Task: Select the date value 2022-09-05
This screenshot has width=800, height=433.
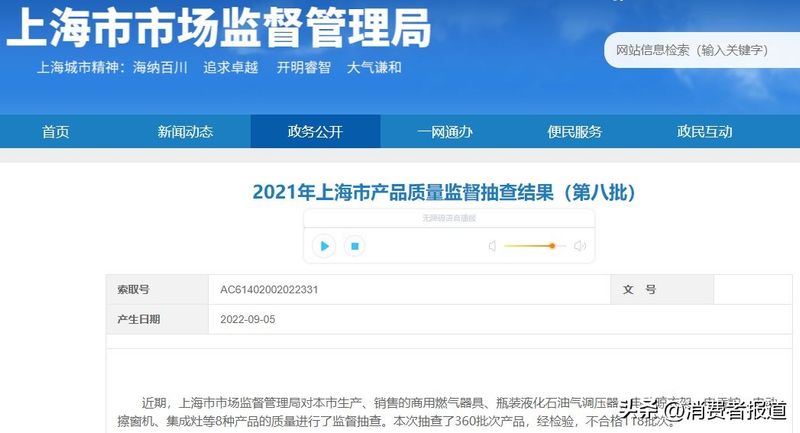Action: click(x=247, y=319)
